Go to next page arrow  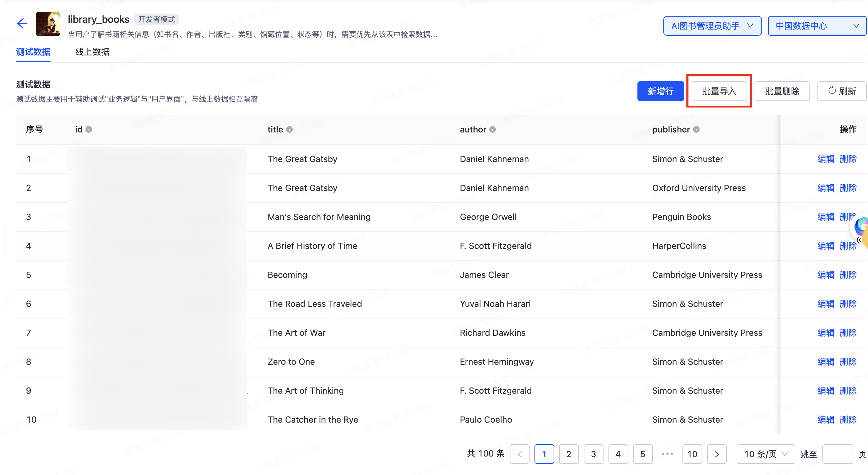(x=717, y=454)
